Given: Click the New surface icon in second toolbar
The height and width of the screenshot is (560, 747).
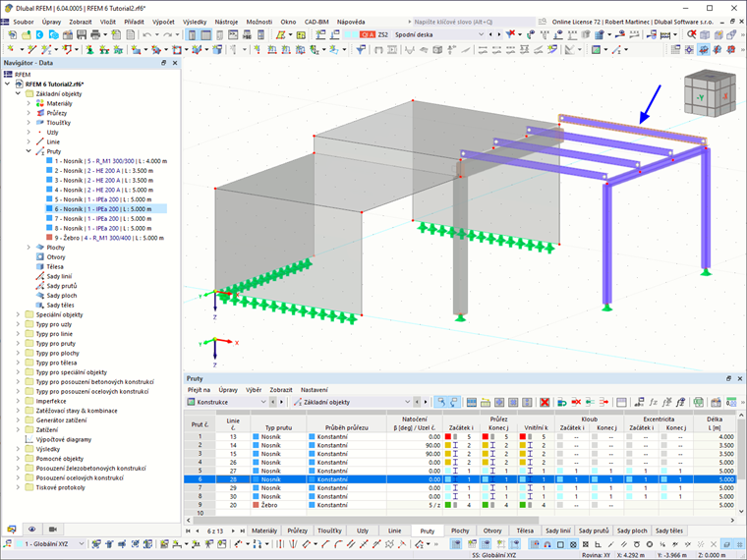Looking at the screenshot, I should 137,49.
